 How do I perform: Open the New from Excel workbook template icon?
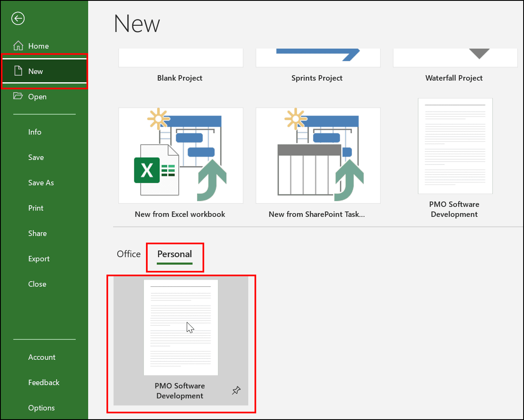181,155
